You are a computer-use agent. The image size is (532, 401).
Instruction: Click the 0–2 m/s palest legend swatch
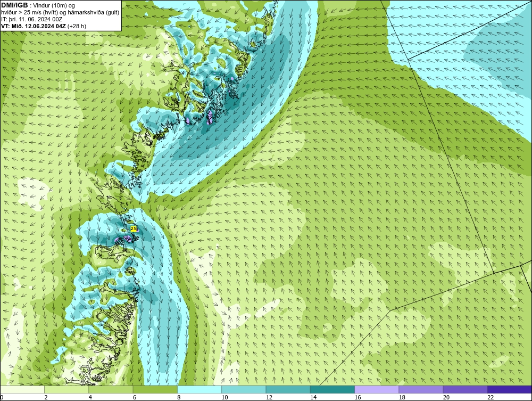click(x=22, y=389)
